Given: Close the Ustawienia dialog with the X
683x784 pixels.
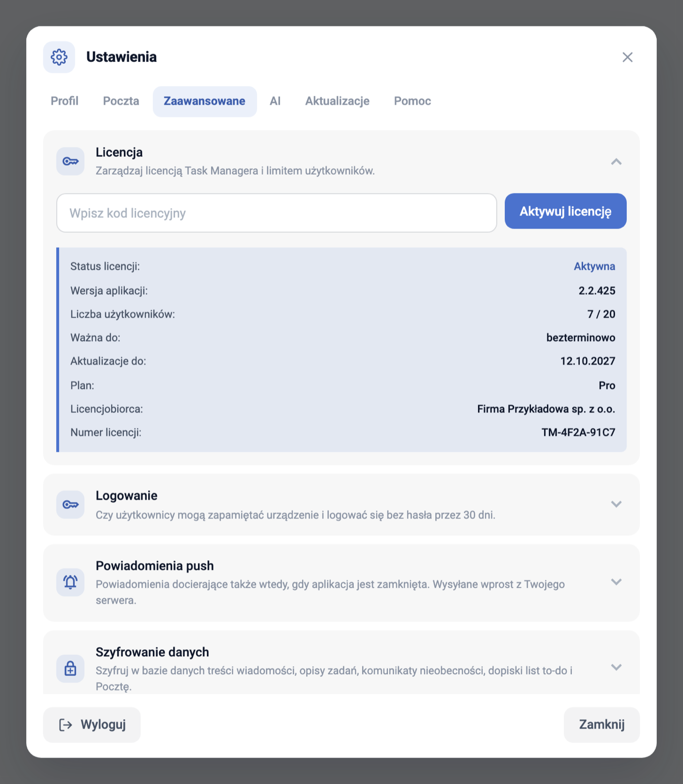Looking at the screenshot, I should (x=627, y=57).
